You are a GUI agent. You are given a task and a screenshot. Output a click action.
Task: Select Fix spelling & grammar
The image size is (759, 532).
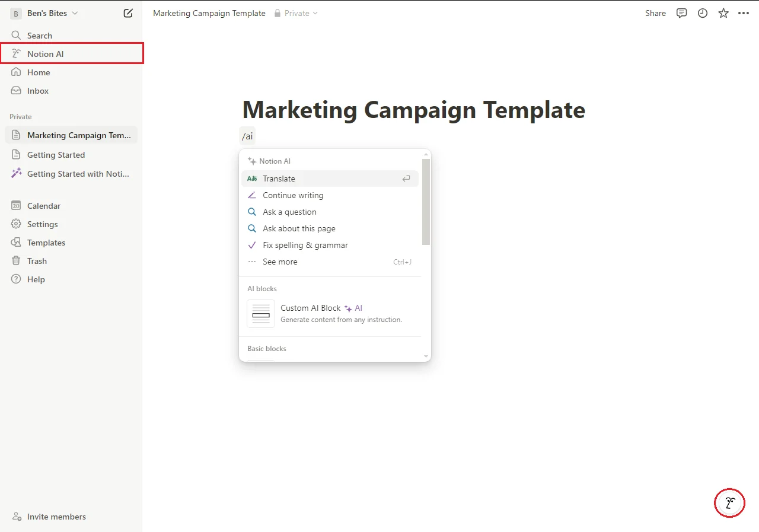click(x=330, y=245)
